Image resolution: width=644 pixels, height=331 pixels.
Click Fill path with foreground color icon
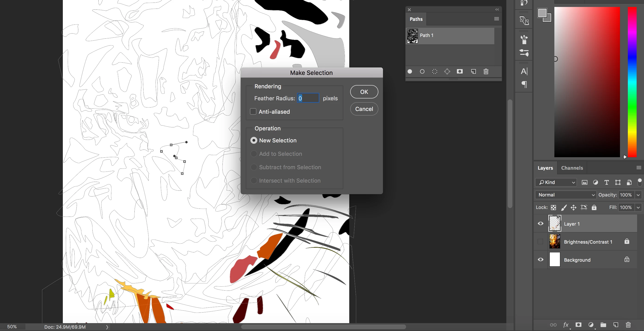(410, 72)
